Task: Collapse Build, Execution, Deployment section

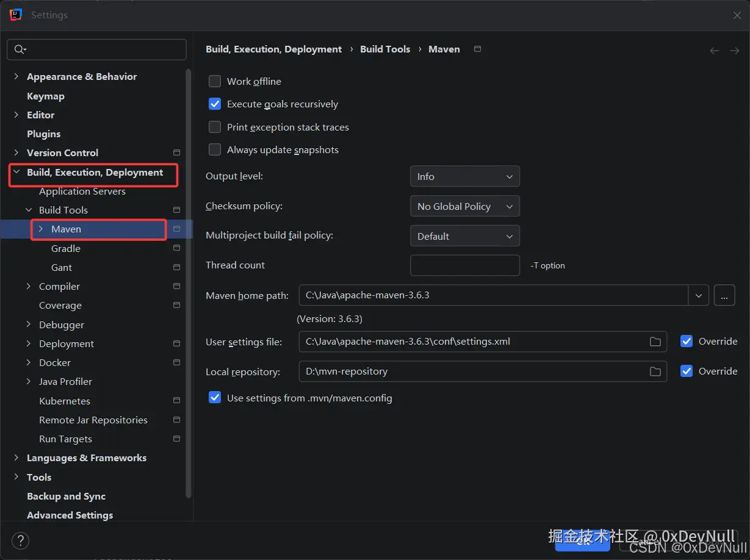Action: (16, 172)
